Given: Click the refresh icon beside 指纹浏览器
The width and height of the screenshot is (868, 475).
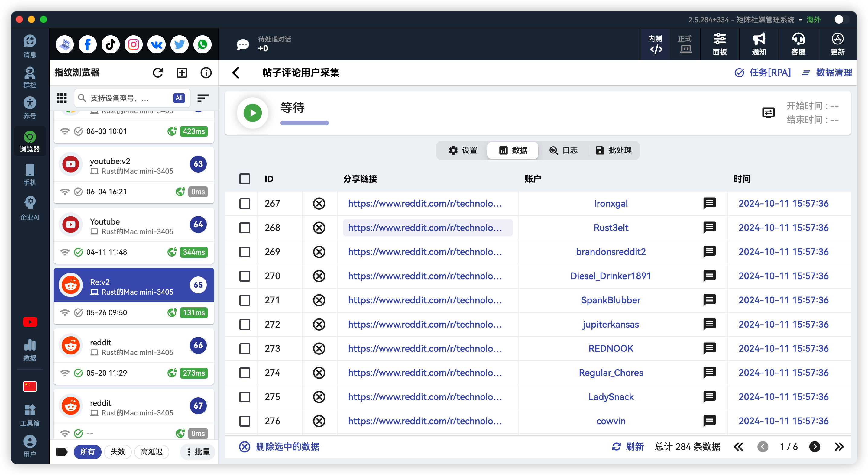Looking at the screenshot, I should 158,73.
